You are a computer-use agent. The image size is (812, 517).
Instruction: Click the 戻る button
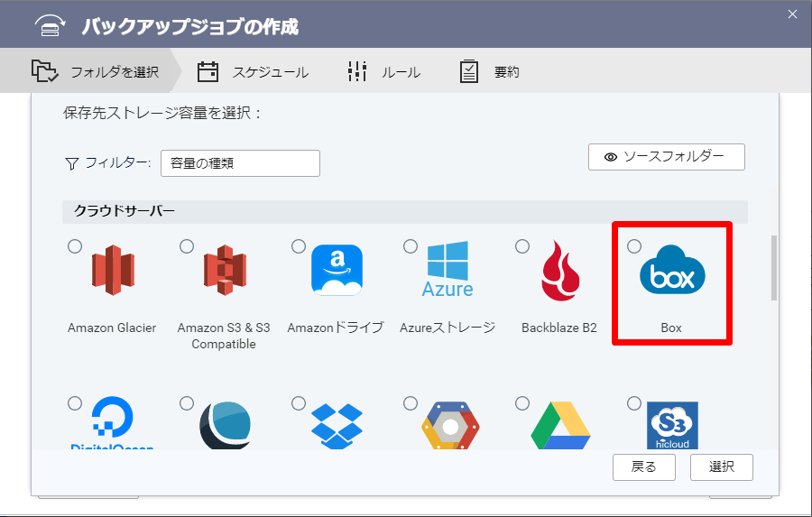643,467
